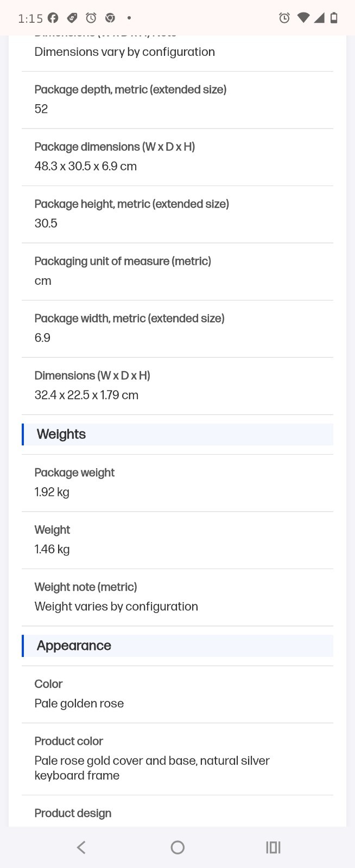Tap Dimensions 32.4 x 22.5 x 1.79 cm value
The width and height of the screenshot is (355, 868).
(x=86, y=395)
